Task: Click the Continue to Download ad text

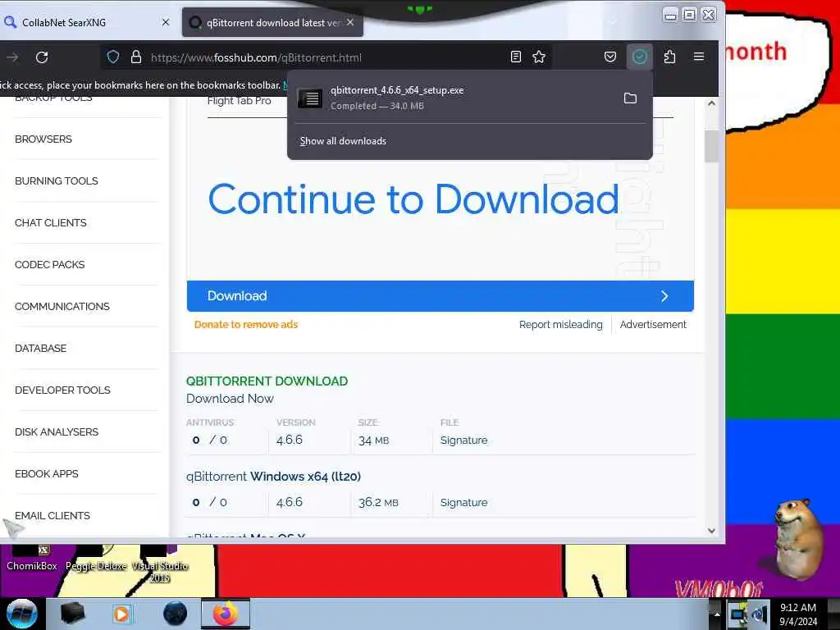Action: (413, 199)
